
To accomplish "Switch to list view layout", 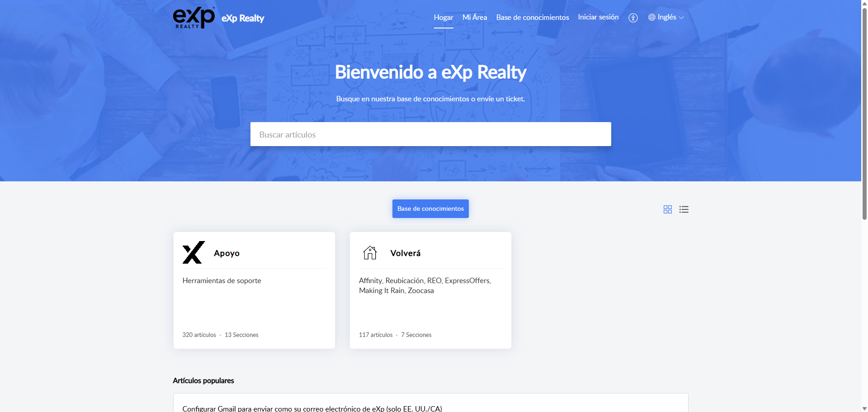I will click(684, 209).
